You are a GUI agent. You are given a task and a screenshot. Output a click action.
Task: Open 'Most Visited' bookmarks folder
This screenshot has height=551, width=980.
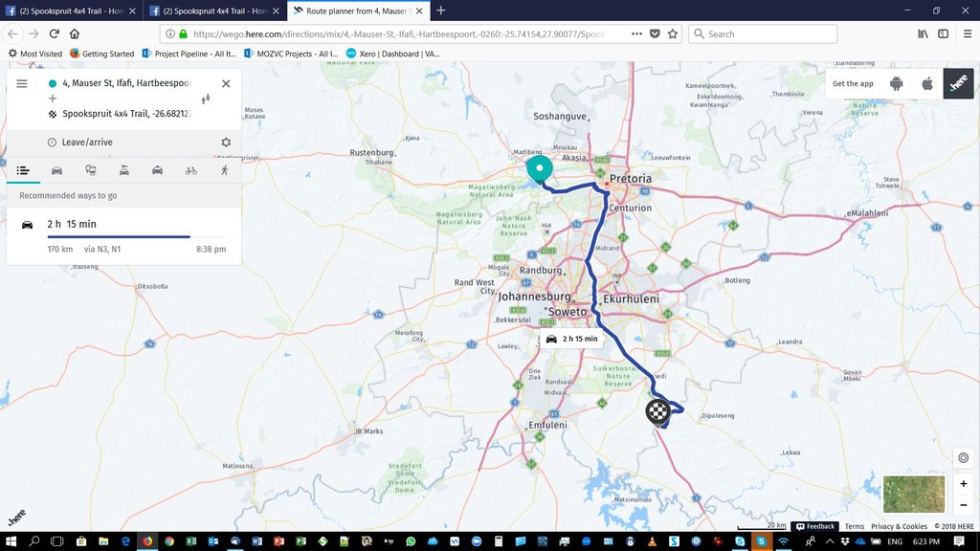click(35, 54)
